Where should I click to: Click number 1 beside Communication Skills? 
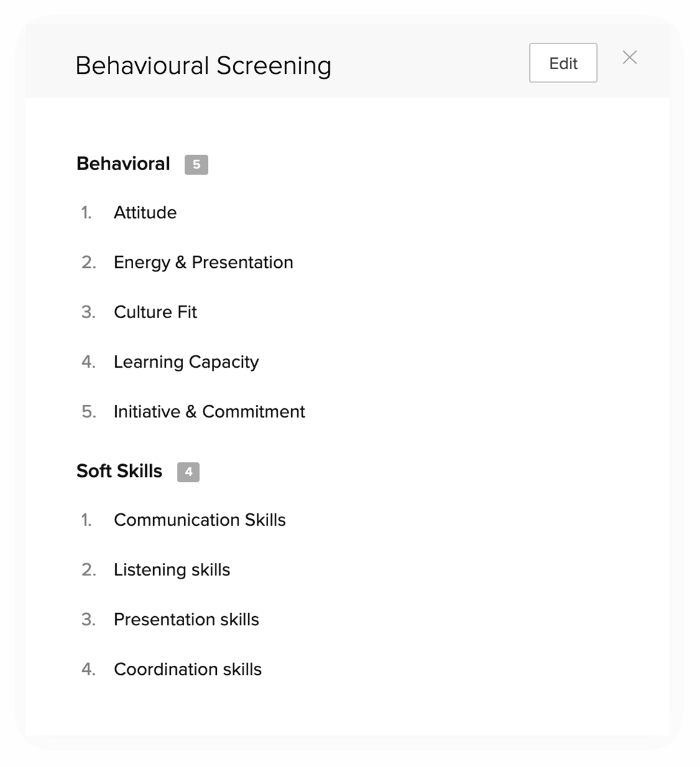click(87, 520)
